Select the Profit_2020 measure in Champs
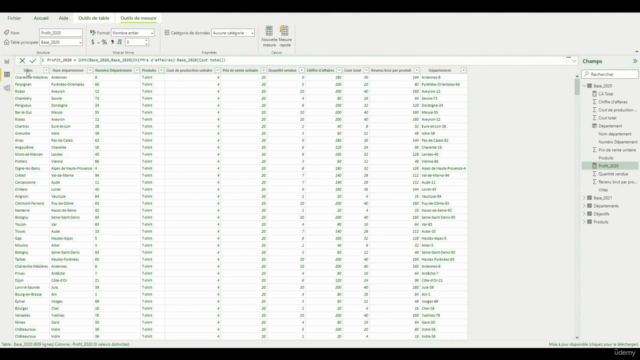The width and height of the screenshot is (640, 360). coord(609,166)
